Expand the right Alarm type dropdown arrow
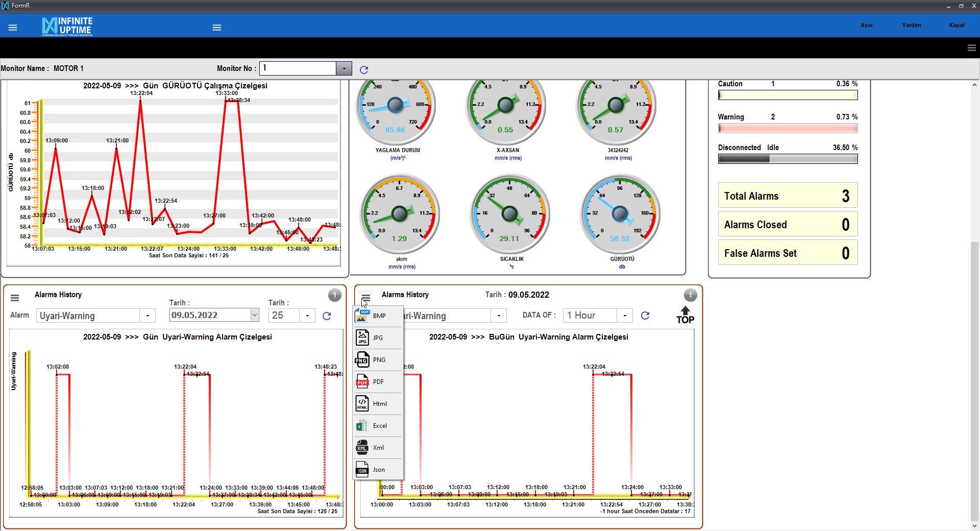980x531 pixels. click(499, 316)
